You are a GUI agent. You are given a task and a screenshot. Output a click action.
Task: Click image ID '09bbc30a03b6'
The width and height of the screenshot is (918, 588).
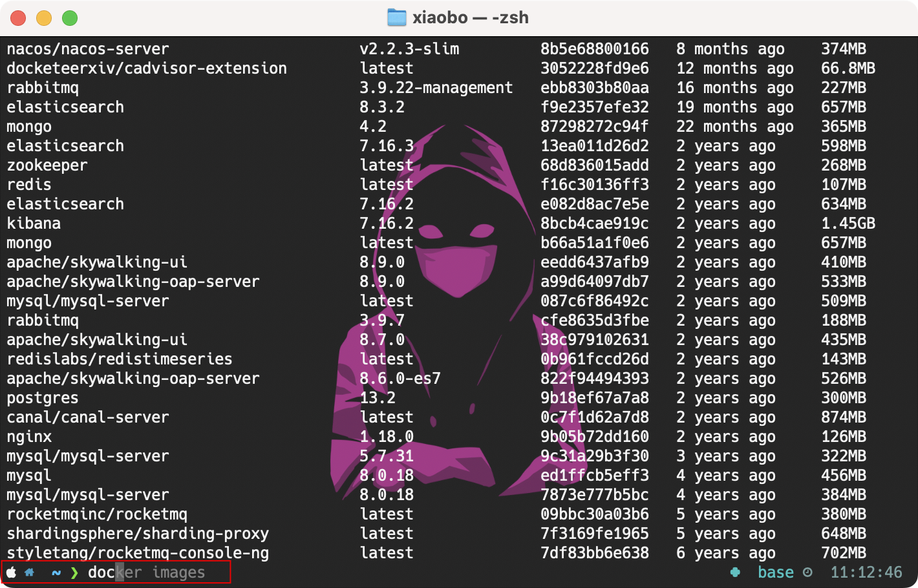pos(595,514)
